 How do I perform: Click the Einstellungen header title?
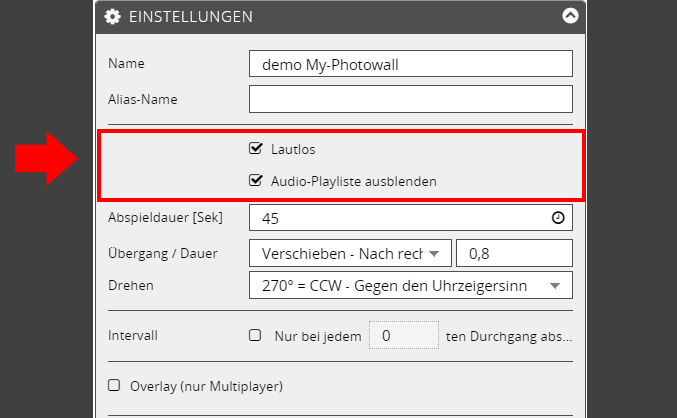click(x=189, y=16)
